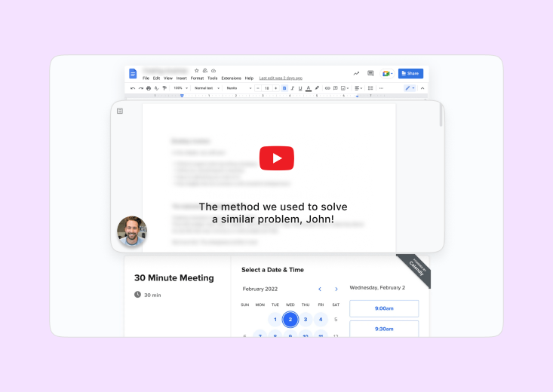553x392 pixels.
Task: Increase font size with plus button
Action: (276, 88)
